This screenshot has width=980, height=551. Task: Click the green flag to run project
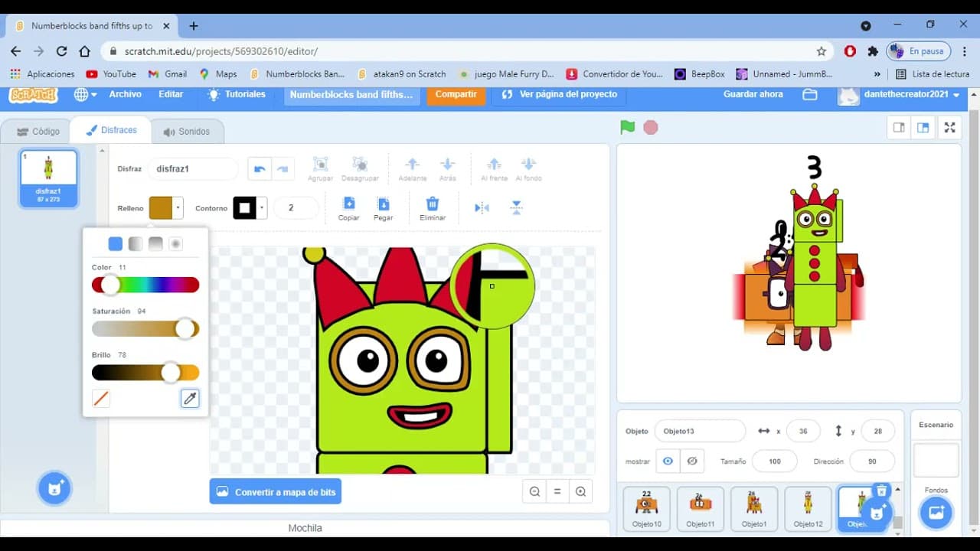(628, 127)
